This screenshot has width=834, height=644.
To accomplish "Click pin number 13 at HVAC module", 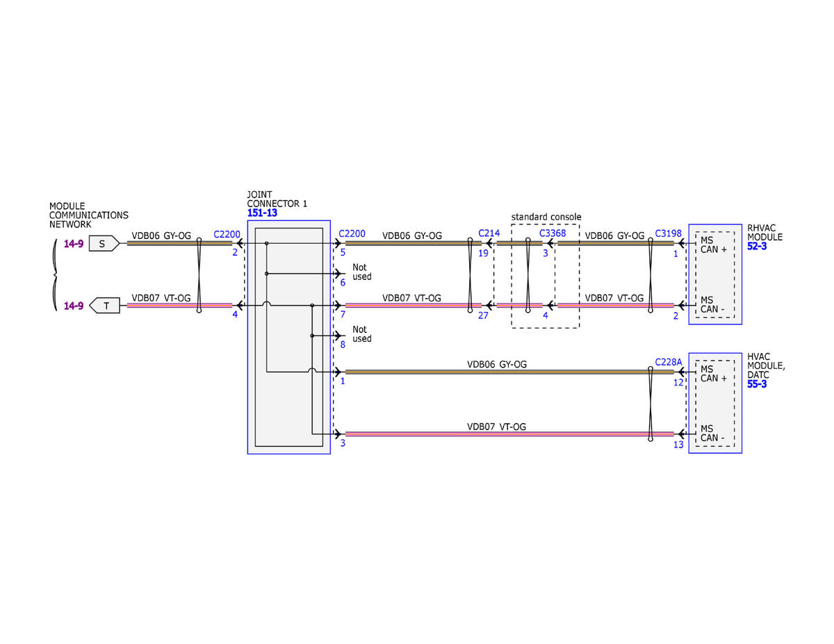I will coord(678,445).
